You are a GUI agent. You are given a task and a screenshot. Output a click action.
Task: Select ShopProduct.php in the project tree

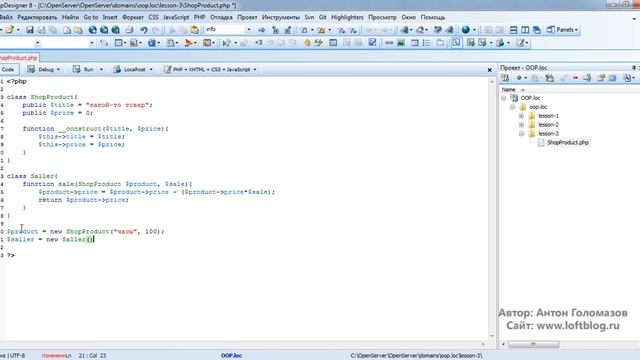coord(568,142)
